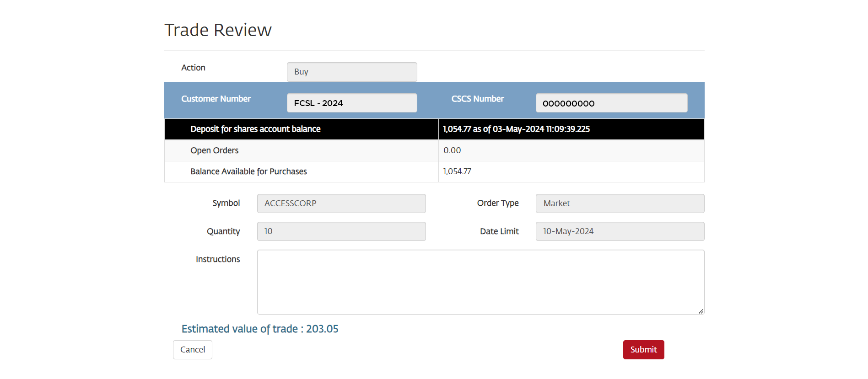Click the Estimated value of trade text
This screenshot has width=868, height=379.
[259, 329]
